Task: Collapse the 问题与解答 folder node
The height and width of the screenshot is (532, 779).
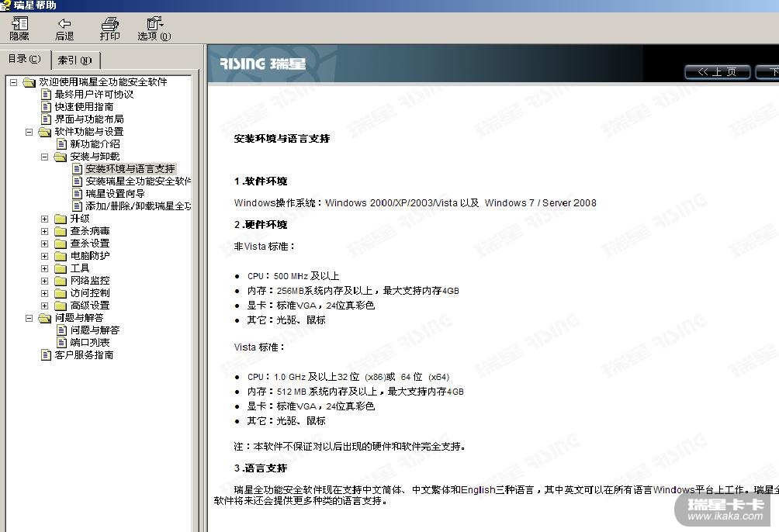Action: click(x=29, y=319)
